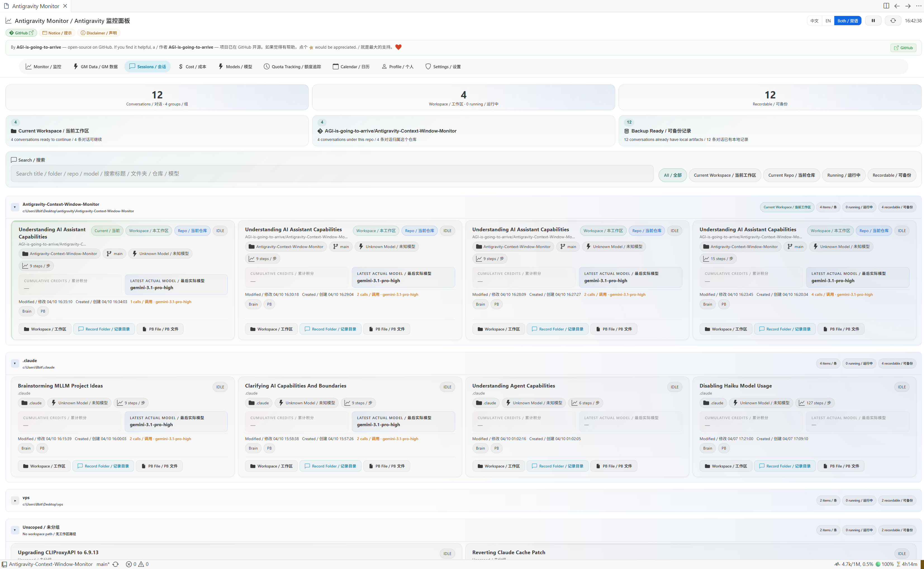Click the Current Workspace folder icon
Image resolution: width=924 pixels, height=569 pixels.
tap(13, 131)
